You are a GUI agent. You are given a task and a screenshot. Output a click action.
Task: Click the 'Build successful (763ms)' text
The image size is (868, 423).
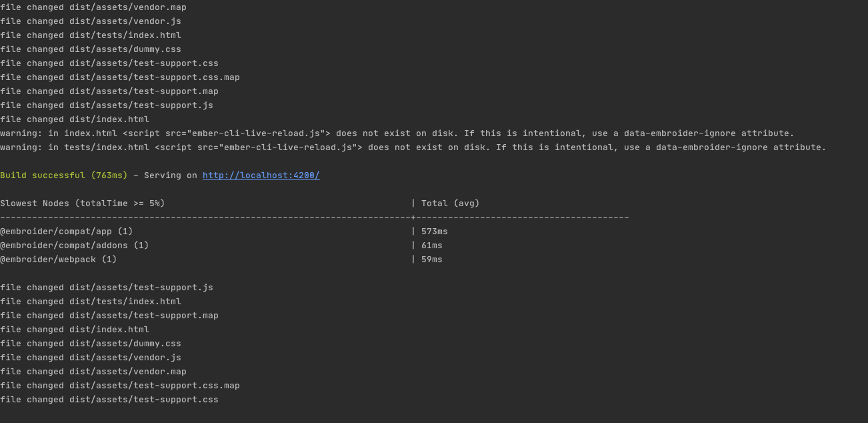click(x=63, y=175)
